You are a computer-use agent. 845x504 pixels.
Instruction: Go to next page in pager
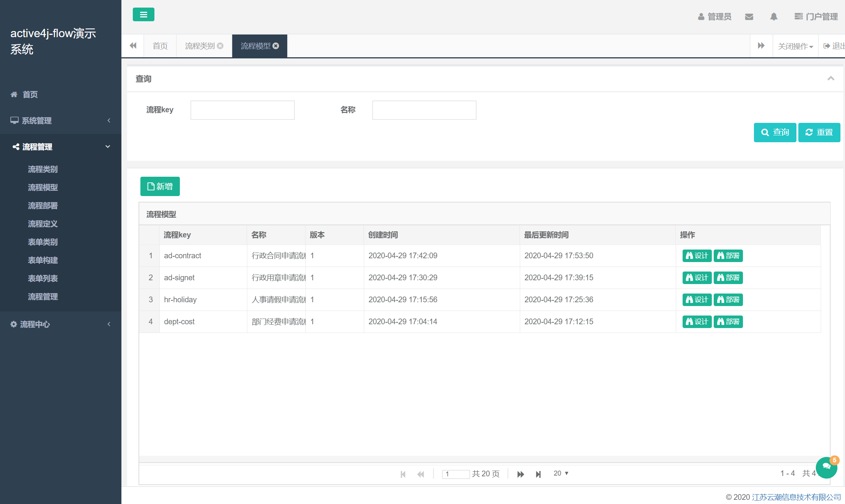(521, 474)
